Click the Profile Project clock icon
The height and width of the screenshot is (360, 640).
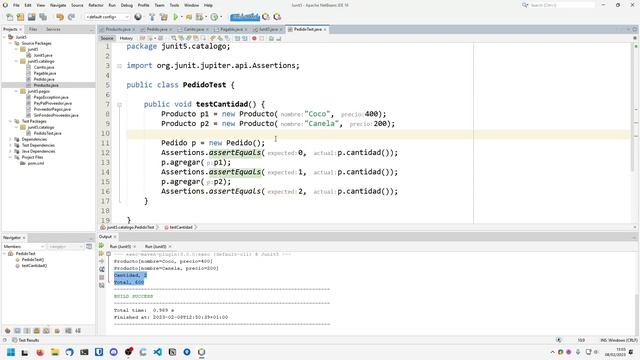click(x=214, y=17)
